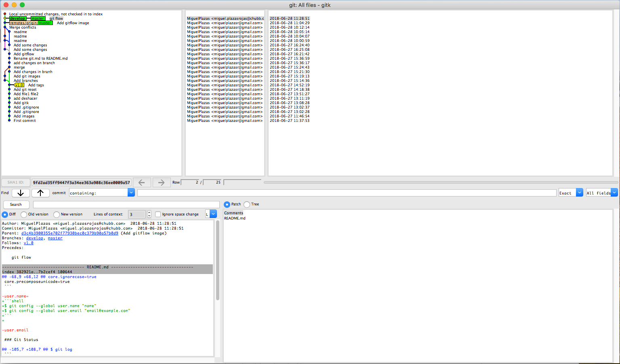Find previous match with up arrow button
Image resolution: width=620 pixels, height=364 pixels.
[40, 193]
